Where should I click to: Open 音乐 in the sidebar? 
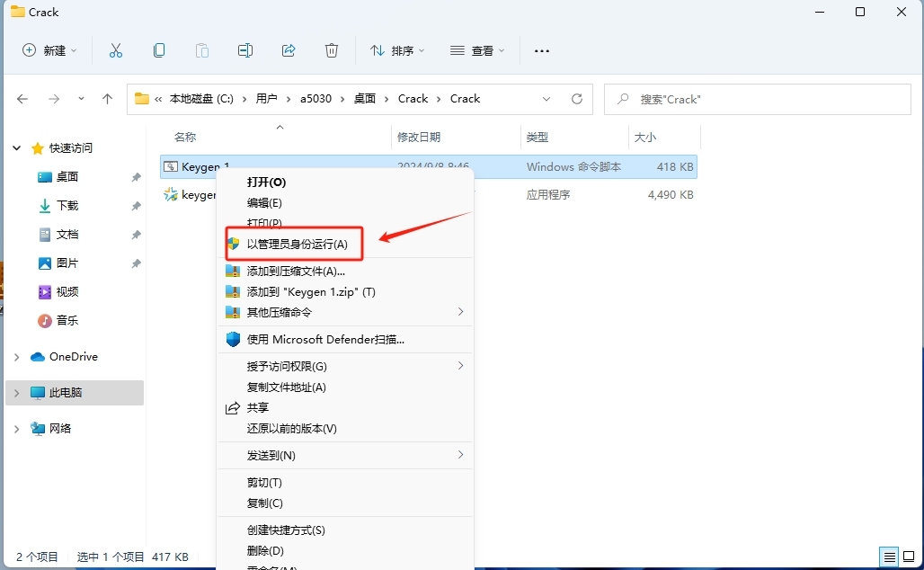tap(67, 321)
